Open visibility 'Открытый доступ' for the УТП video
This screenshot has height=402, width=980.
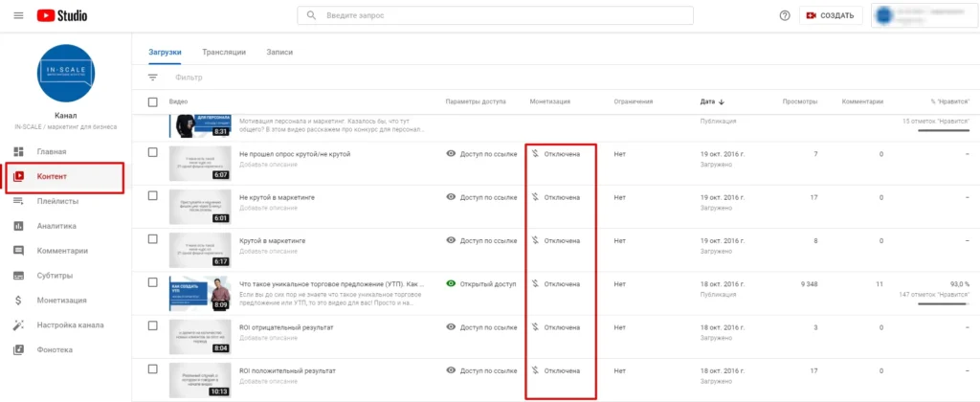tap(481, 284)
